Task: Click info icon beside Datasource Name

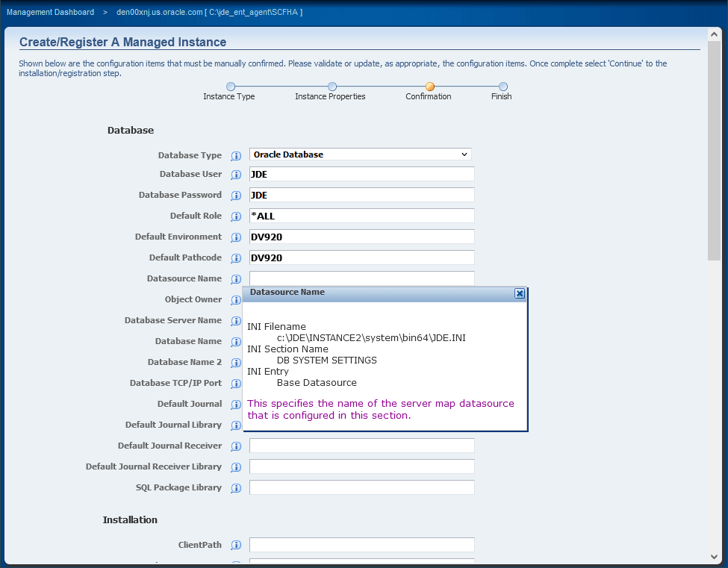Action: click(236, 279)
